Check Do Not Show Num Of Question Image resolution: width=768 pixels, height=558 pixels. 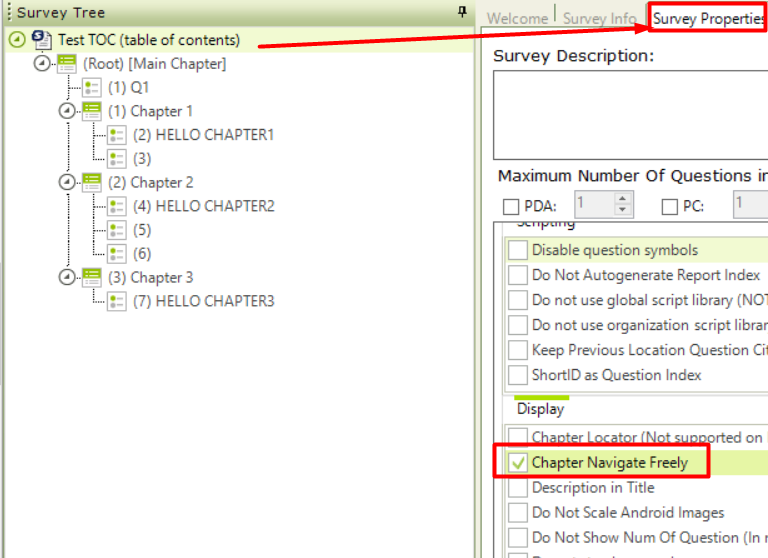(x=518, y=537)
